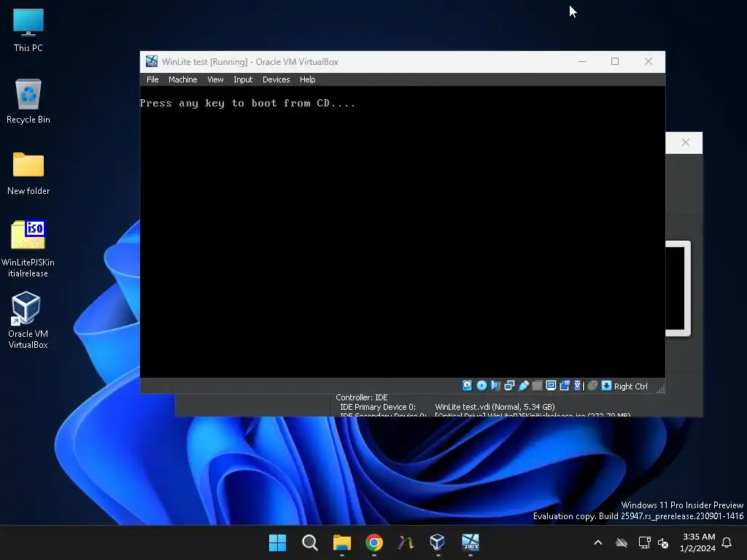Click the optical disk status icon

coord(481,386)
